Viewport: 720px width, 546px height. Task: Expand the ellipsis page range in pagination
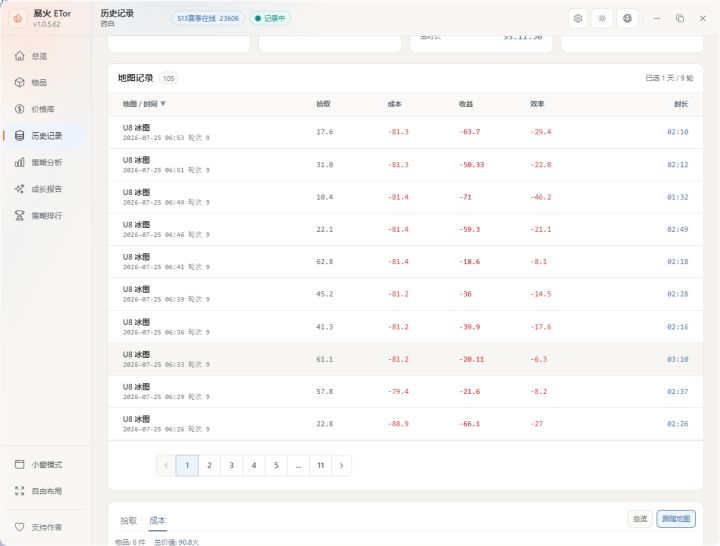(298, 465)
